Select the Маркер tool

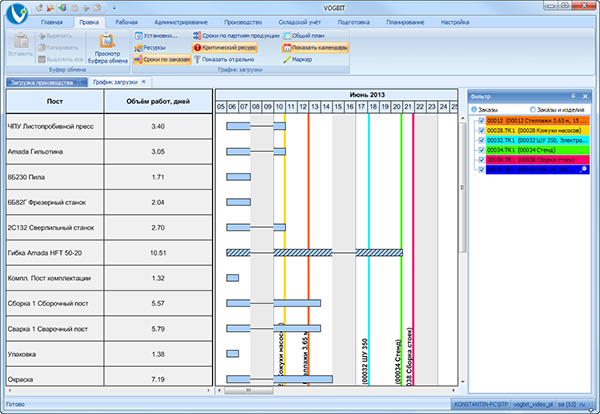pos(298,59)
